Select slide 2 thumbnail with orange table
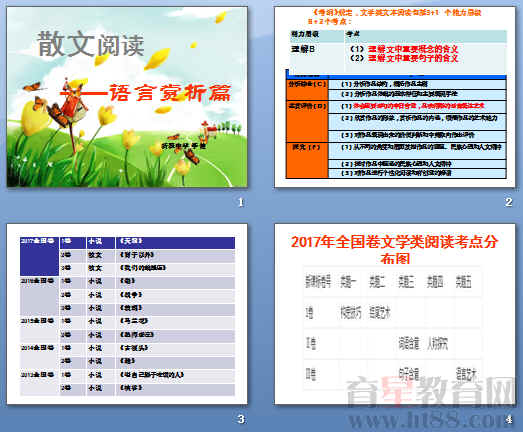The width and height of the screenshot is (523, 432). click(x=395, y=97)
